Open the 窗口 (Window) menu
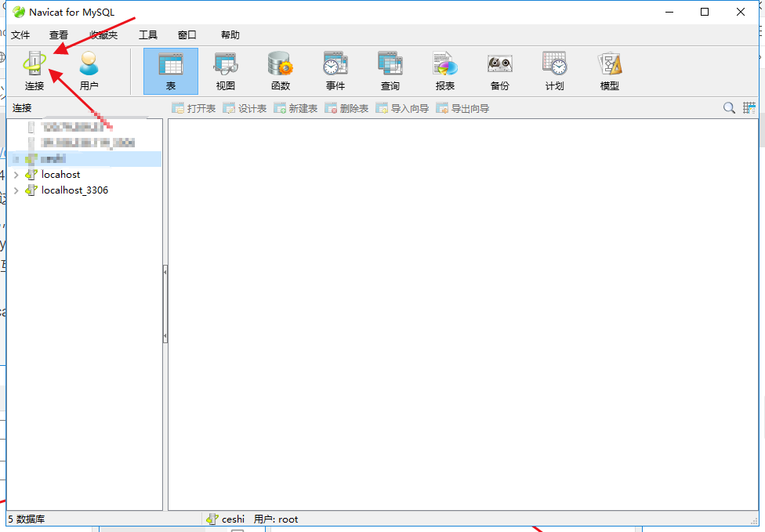This screenshot has height=532, width=765. pyautogui.click(x=187, y=35)
